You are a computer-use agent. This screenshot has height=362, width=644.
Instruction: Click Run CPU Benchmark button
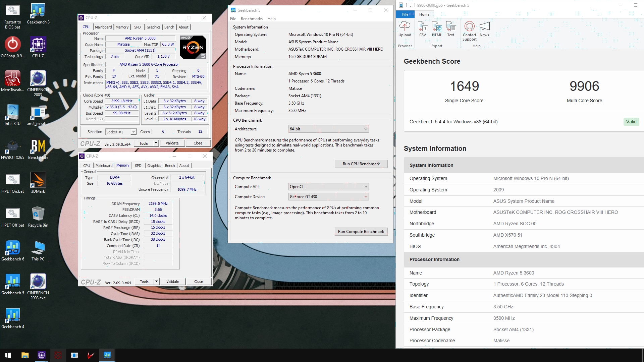(x=361, y=164)
